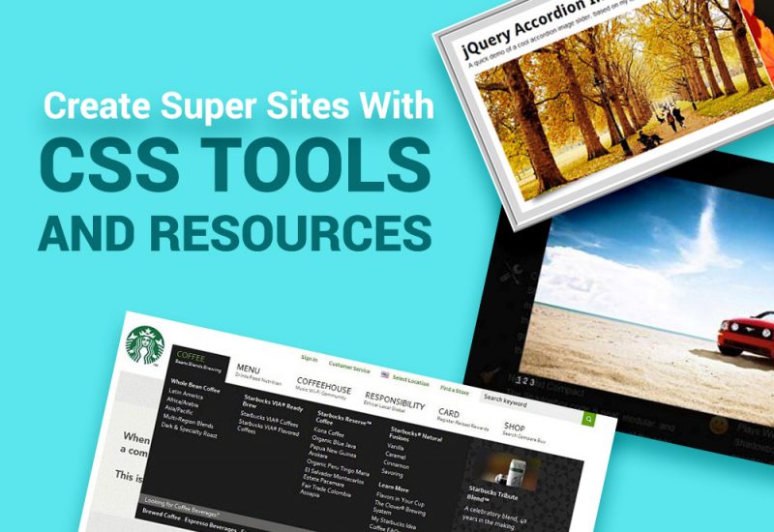The width and height of the screenshot is (774, 532).
Task: Open the Customer Service link
Action: (349, 367)
